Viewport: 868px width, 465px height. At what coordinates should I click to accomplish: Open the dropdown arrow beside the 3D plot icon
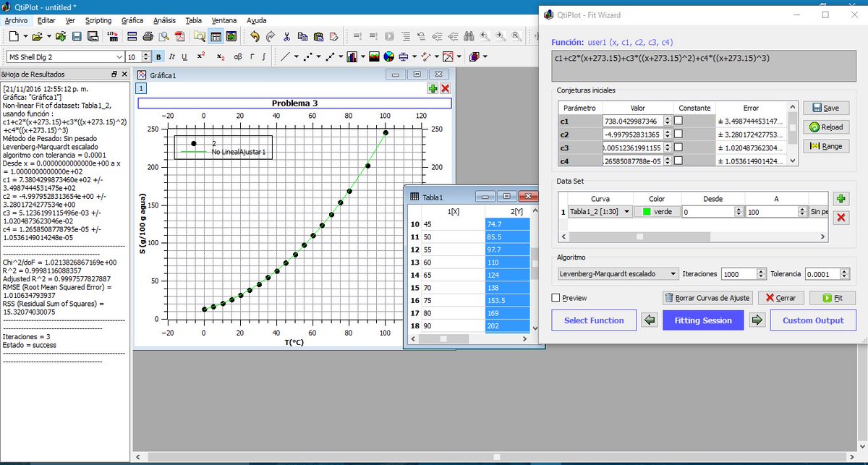[485, 56]
